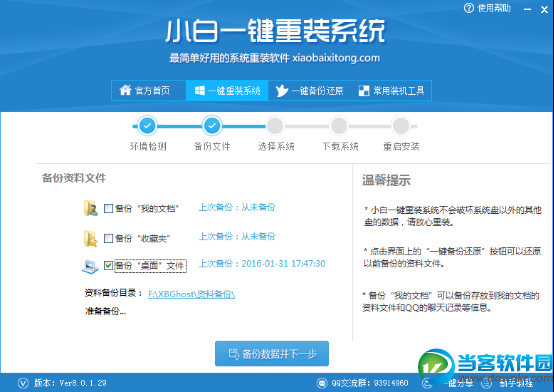Image resolution: width=554 pixels, height=392 pixels.
Task: Click the 一键分享 share button
Action: coord(447,383)
